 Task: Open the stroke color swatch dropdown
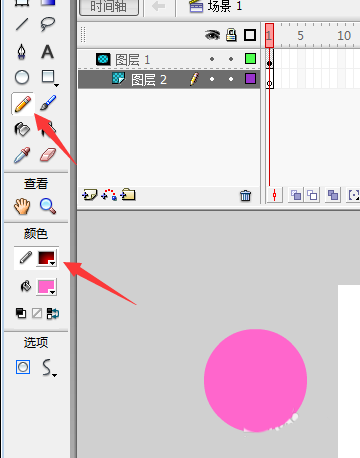click(47, 258)
